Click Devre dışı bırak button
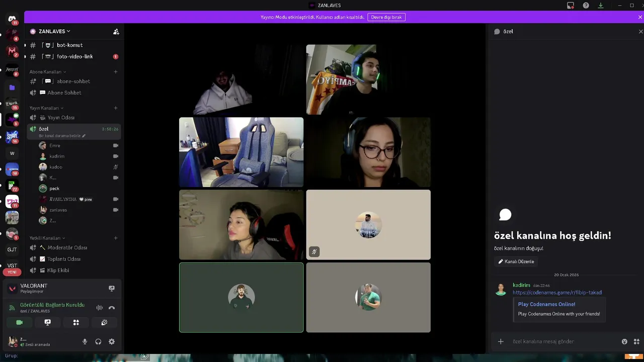The image size is (644, 362). click(x=386, y=17)
